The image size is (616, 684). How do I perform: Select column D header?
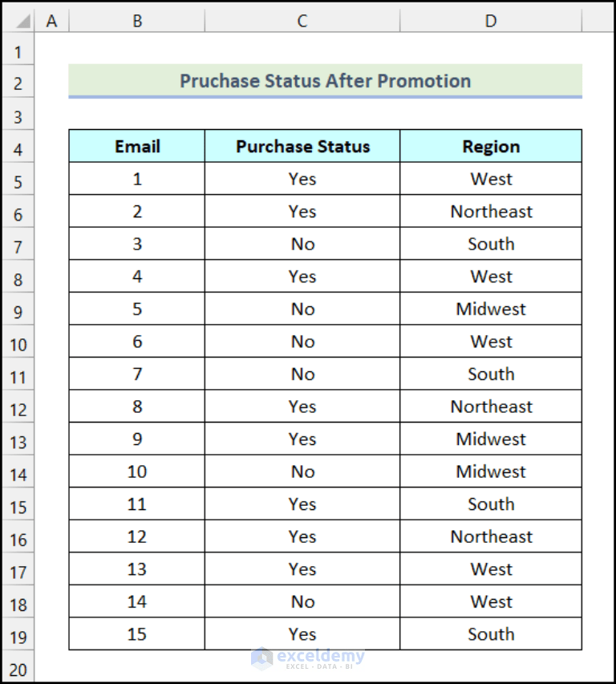coord(490,20)
